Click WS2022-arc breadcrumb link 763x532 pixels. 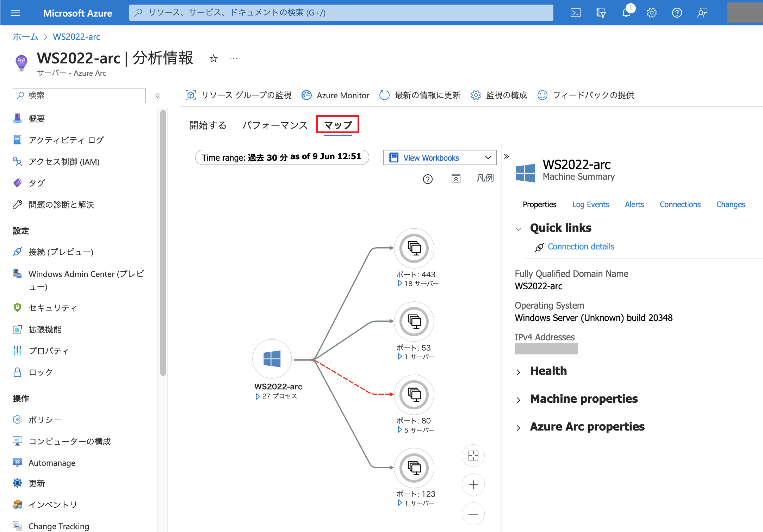76,37
